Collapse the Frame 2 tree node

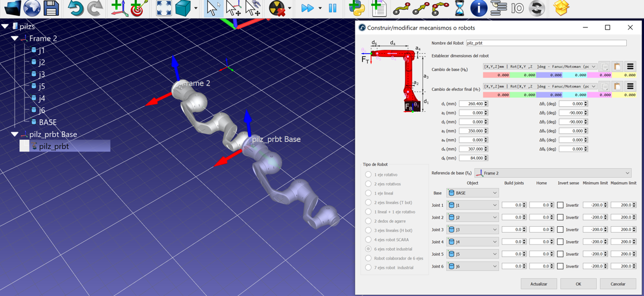(x=15, y=39)
